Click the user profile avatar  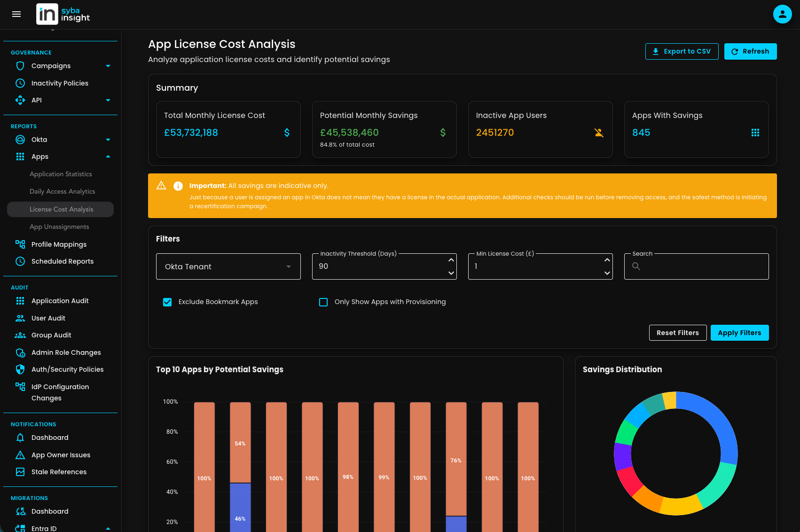pos(782,14)
